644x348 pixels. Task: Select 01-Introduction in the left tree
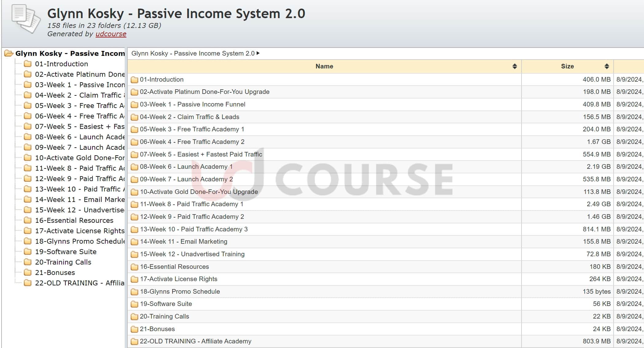61,64
